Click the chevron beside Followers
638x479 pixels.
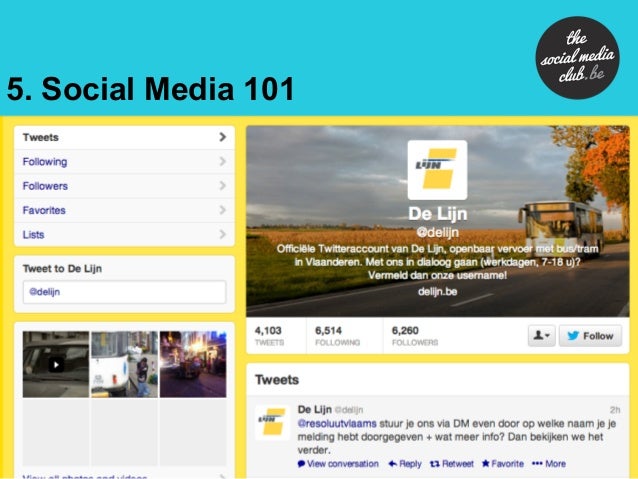coord(222,186)
